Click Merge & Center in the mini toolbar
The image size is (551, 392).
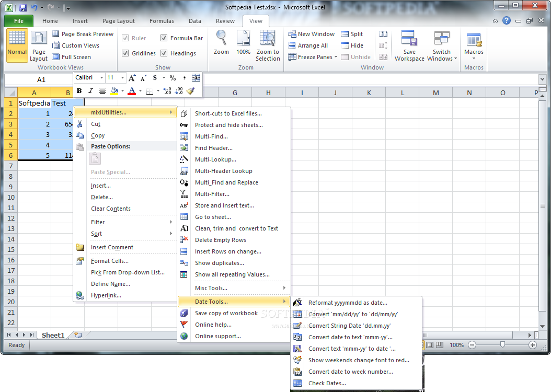click(x=196, y=78)
